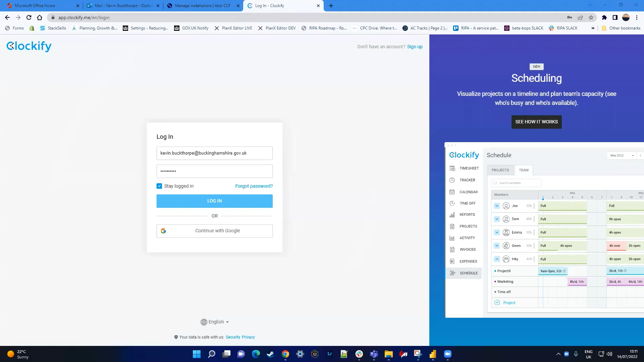Collapse Inky's row in the schedule
The height and width of the screenshot is (362, 644).
pyautogui.click(x=497, y=259)
